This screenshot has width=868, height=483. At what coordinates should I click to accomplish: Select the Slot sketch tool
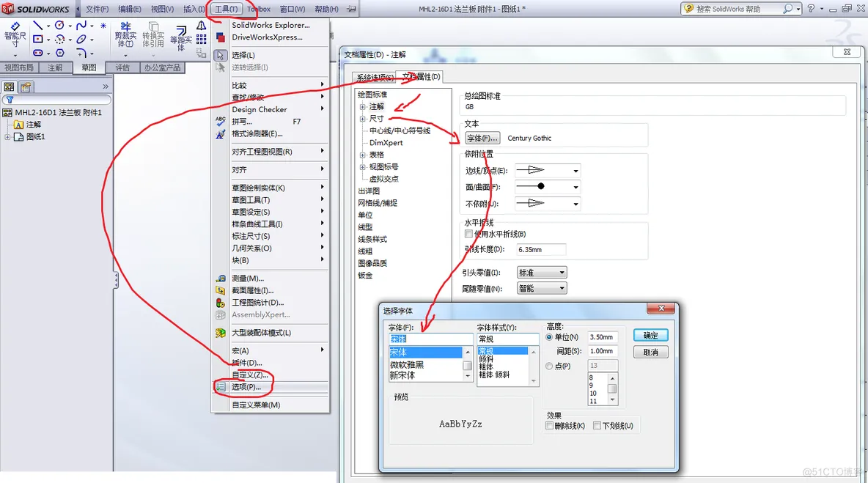(37, 53)
